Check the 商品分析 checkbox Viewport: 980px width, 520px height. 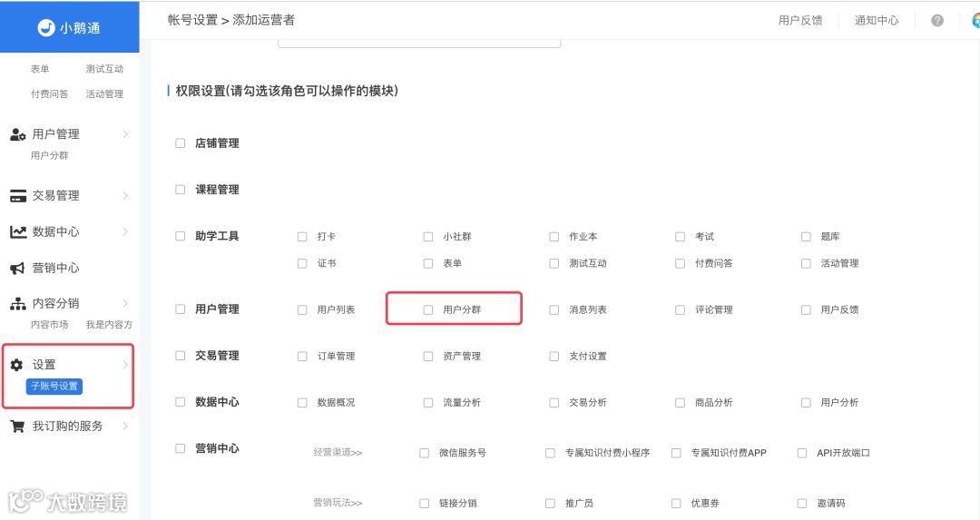680,403
